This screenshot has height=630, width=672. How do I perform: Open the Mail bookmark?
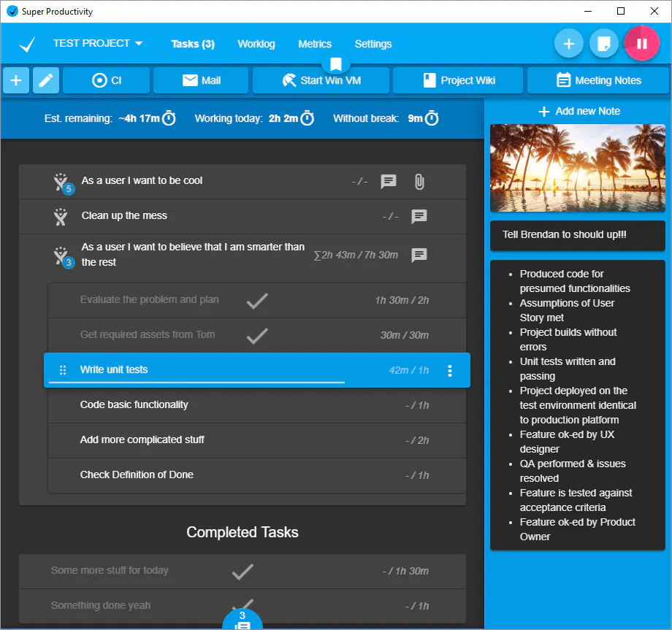[201, 80]
